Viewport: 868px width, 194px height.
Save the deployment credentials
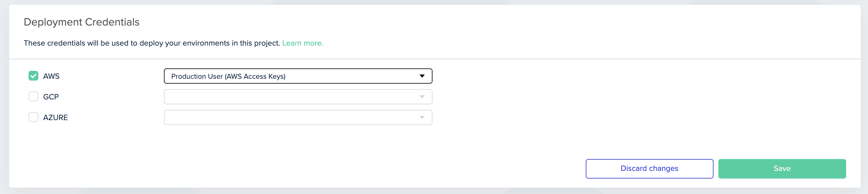[x=782, y=168]
